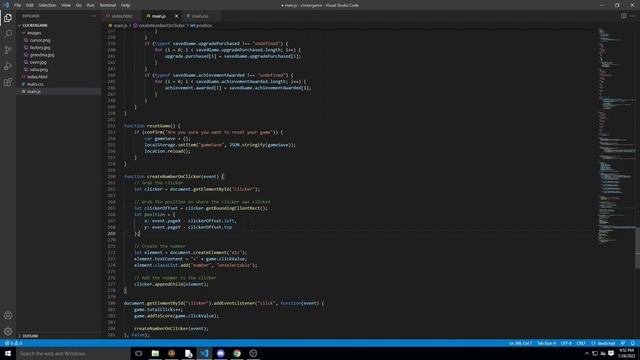The height and width of the screenshot is (360, 640).
Task: Click the errors and warnings status indicator
Action: click(x=13, y=343)
